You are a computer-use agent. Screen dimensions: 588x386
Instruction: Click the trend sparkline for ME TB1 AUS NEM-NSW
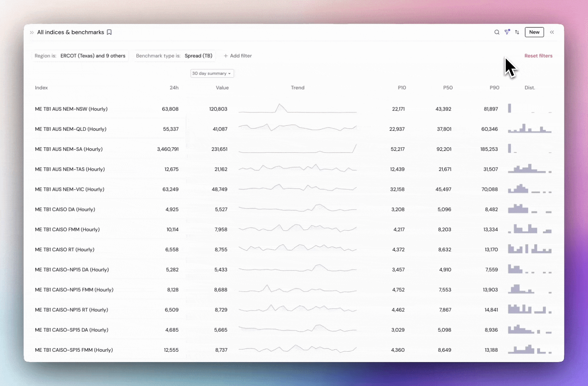(298, 109)
